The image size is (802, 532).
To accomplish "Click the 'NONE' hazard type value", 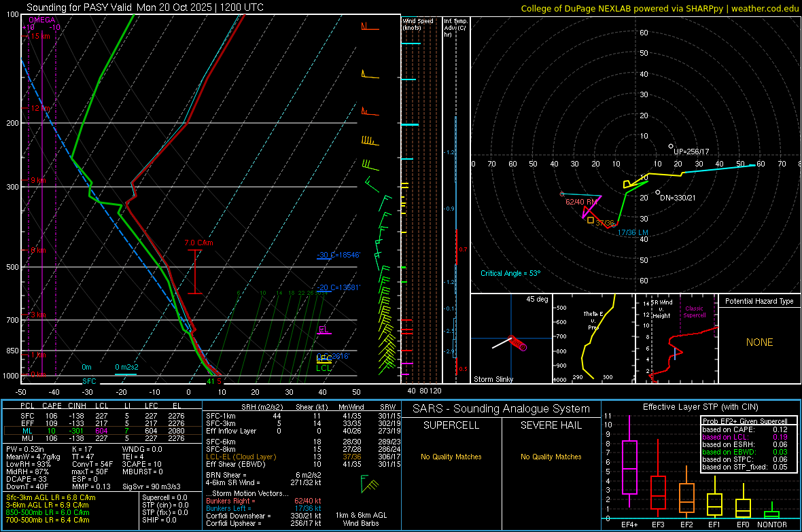I will pyautogui.click(x=759, y=342).
